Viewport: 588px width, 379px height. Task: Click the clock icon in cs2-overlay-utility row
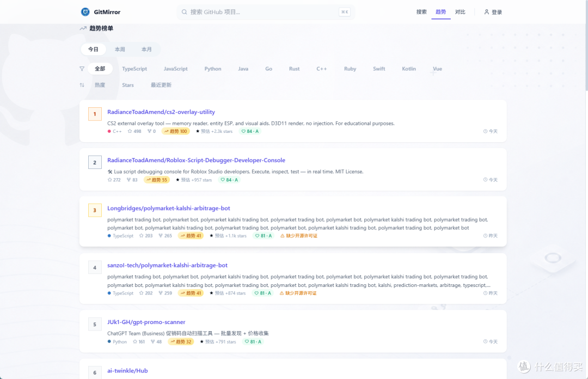click(x=485, y=131)
